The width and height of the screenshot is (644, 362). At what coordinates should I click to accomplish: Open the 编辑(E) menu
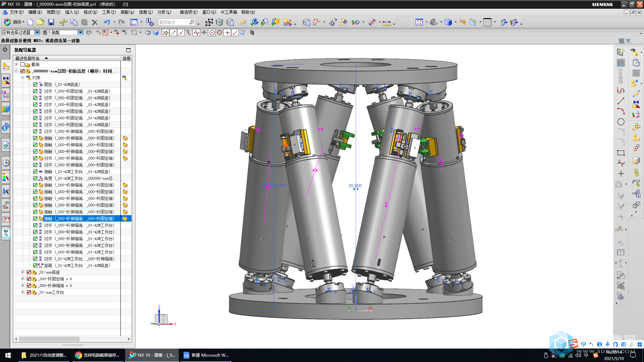(35, 12)
